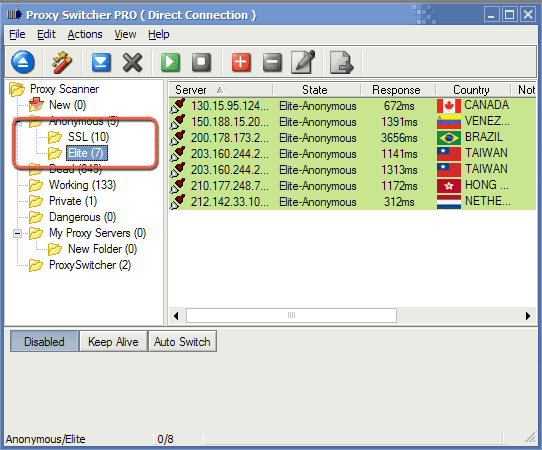Viewport: 542px width, 450px height.
Task: Collapse the My Proxy Servers tree node
Action: click(x=17, y=233)
